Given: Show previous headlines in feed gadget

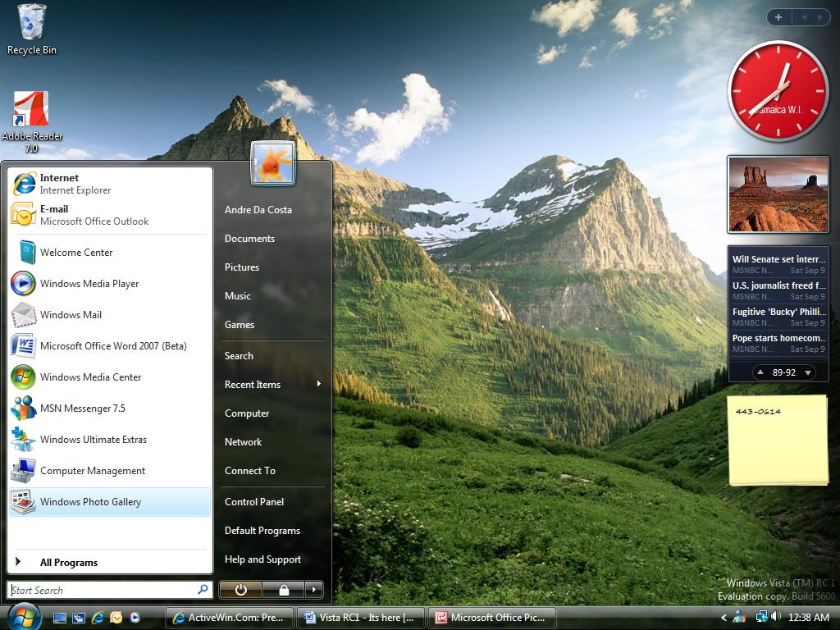Looking at the screenshot, I should click(x=760, y=372).
